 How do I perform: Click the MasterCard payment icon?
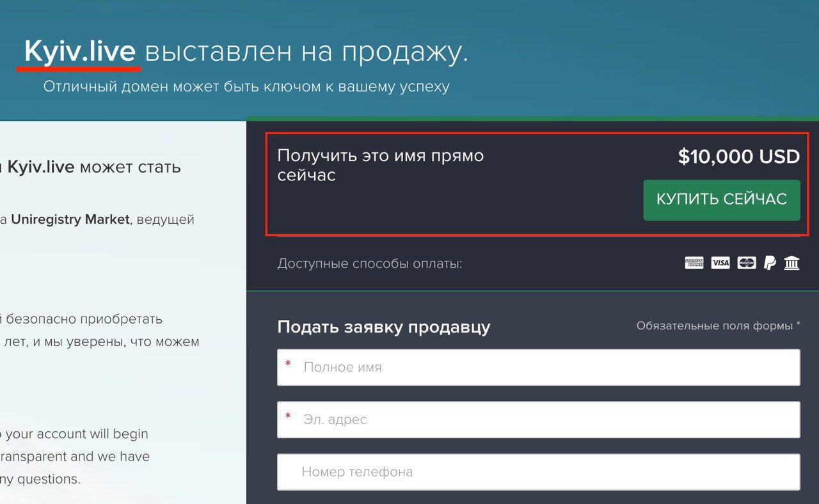click(x=747, y=262)
